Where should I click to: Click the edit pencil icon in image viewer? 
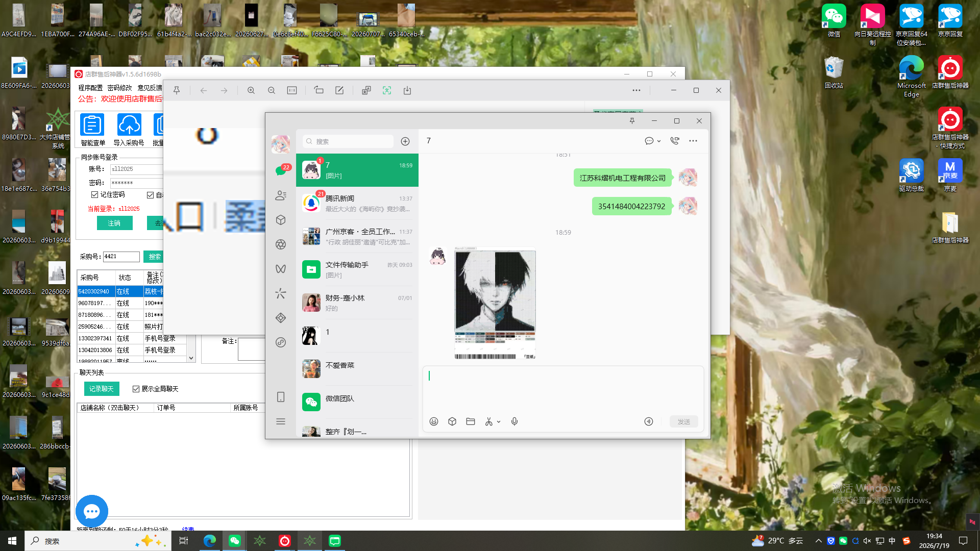[339, 90]
